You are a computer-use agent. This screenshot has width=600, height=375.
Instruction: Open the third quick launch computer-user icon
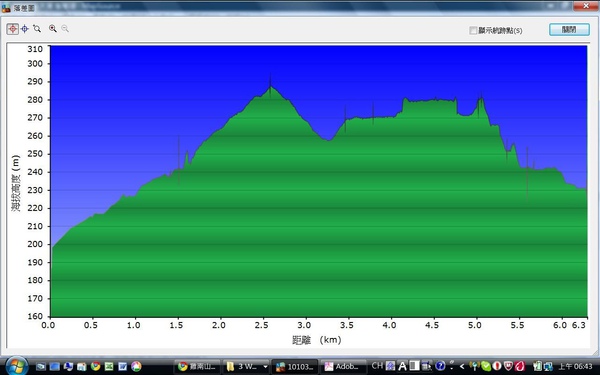click(68, 367)
